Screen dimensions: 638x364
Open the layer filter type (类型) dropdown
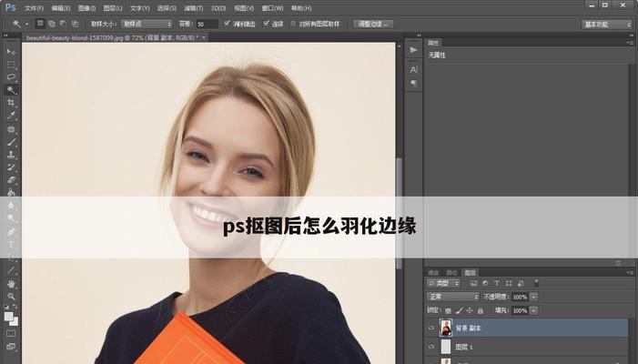443,283
